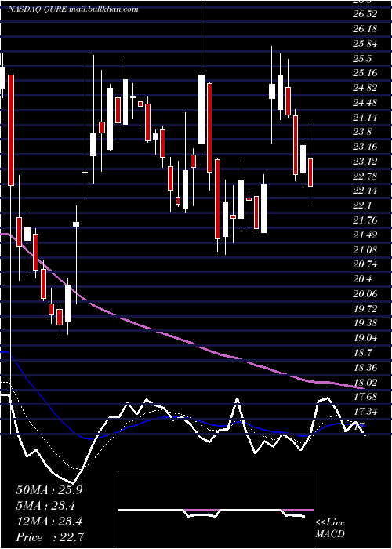Viewport: 392px width, 549px height.
Task: Click the 20.74 price axis label
Action: coord(365,264)
